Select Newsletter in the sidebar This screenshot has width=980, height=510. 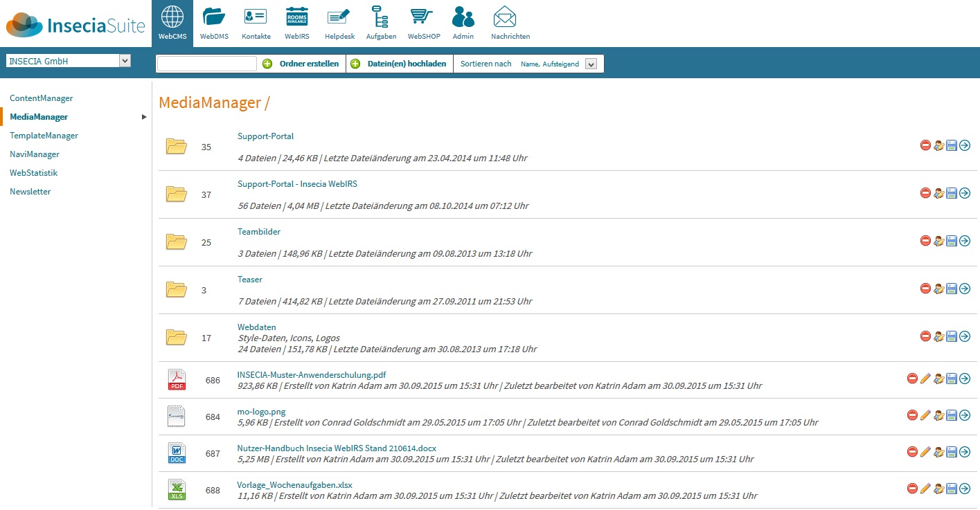point(30,192)
